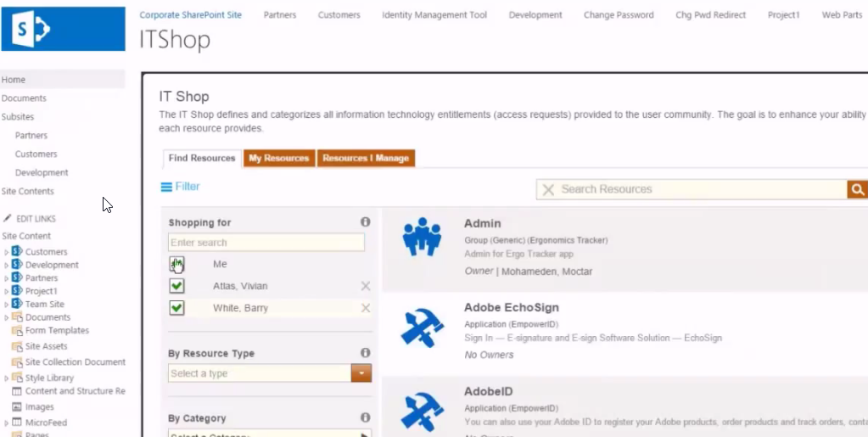Open Chg Pwd Redirect in top navigation
The width and height of the screenshot is (868, 437).
pos(711,15)
